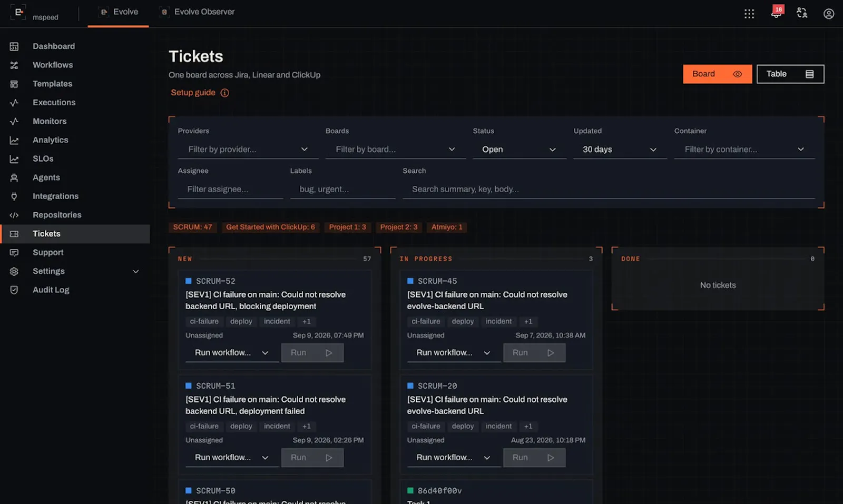Click the Templates sidebar icon

coord(14,84)
